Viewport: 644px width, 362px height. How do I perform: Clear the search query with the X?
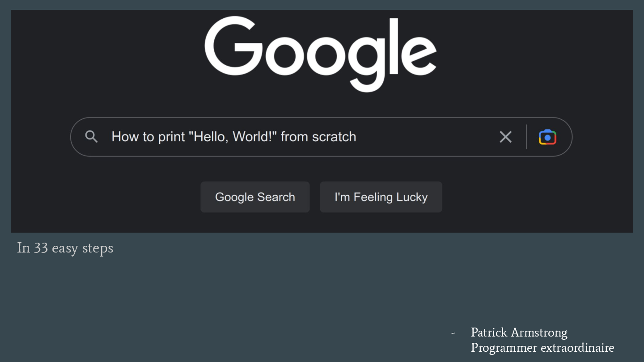point(505,137)
